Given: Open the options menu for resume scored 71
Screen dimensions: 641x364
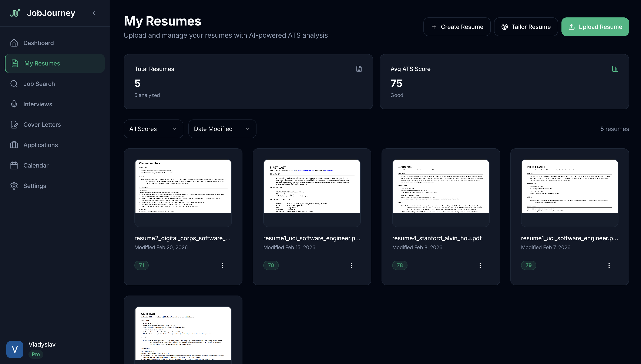Looking at the screenshot, I should 222,265.
